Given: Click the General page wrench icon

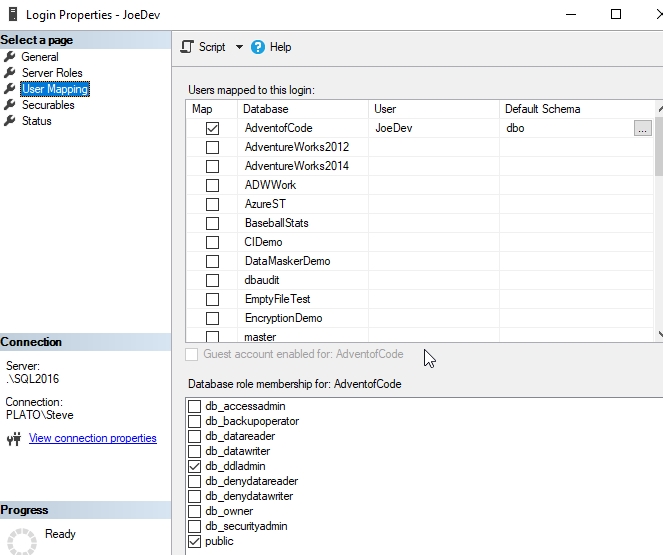Looking at the screenshot, I should click(10, 57).
